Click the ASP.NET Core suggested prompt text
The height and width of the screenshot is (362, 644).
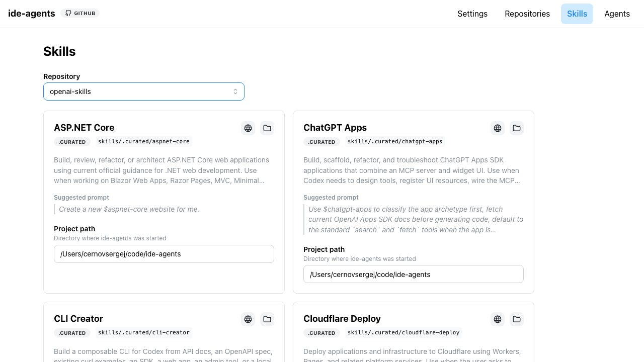coord(129,209)
